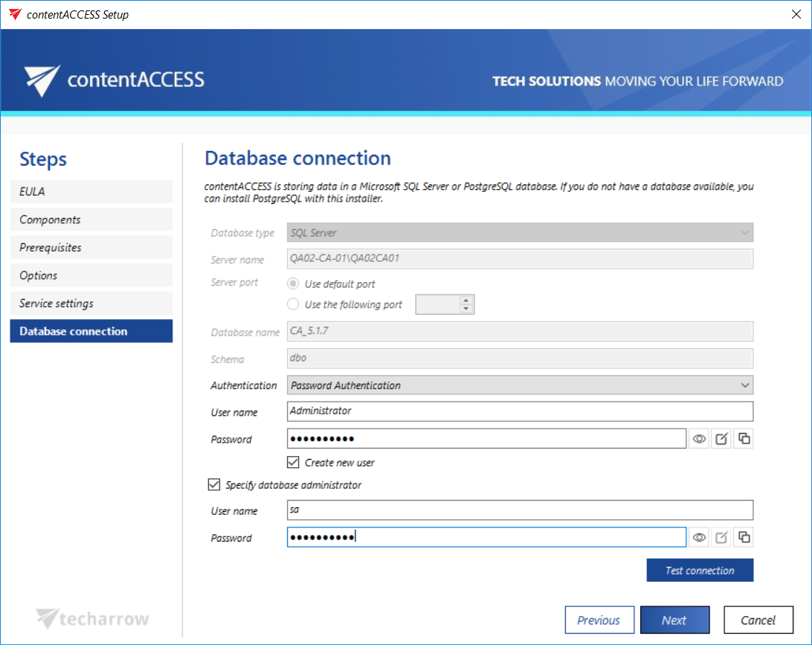Select the Use the following port option
Viewport: 812px width, 645px height.
(293, 304)
